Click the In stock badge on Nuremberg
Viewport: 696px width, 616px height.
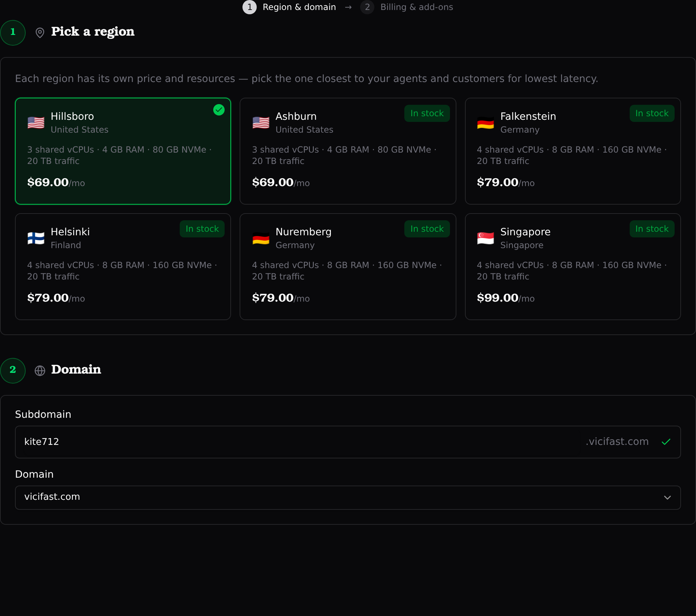click(427, 229)
